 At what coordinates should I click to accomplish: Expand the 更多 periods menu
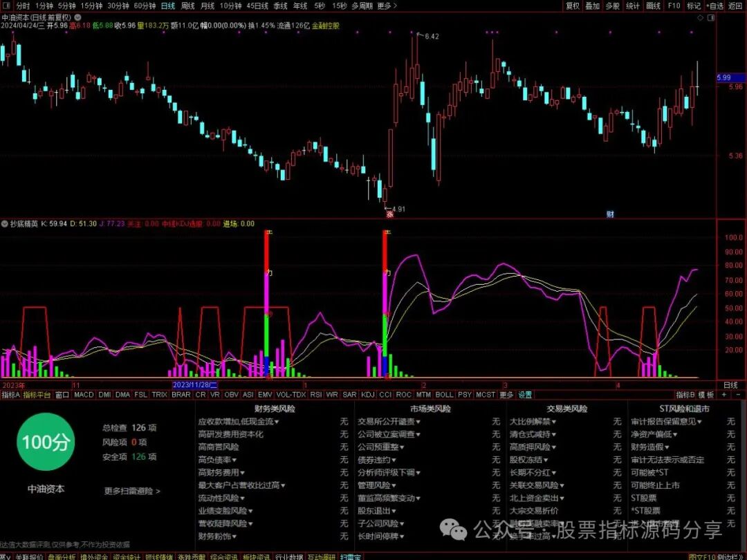387,6
